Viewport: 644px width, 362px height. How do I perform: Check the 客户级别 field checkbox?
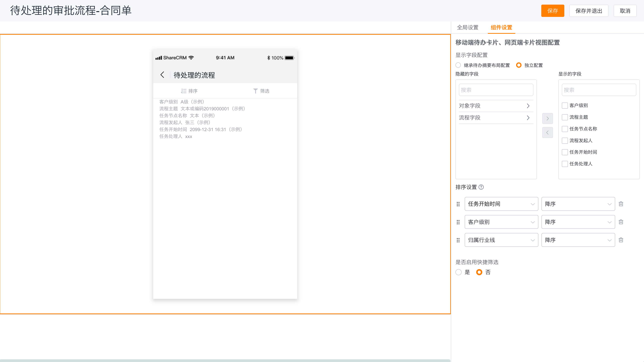click(565, 105)
